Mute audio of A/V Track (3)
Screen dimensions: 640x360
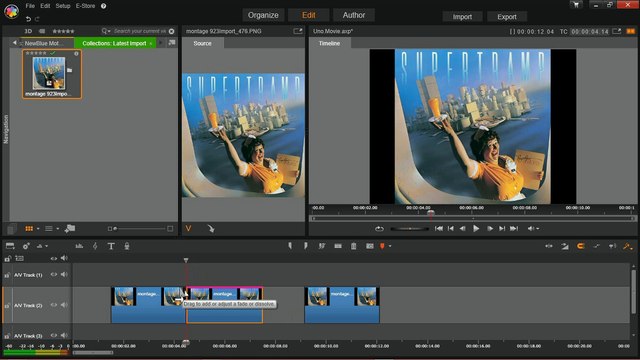pyautogui.click(x=64, y=335)
